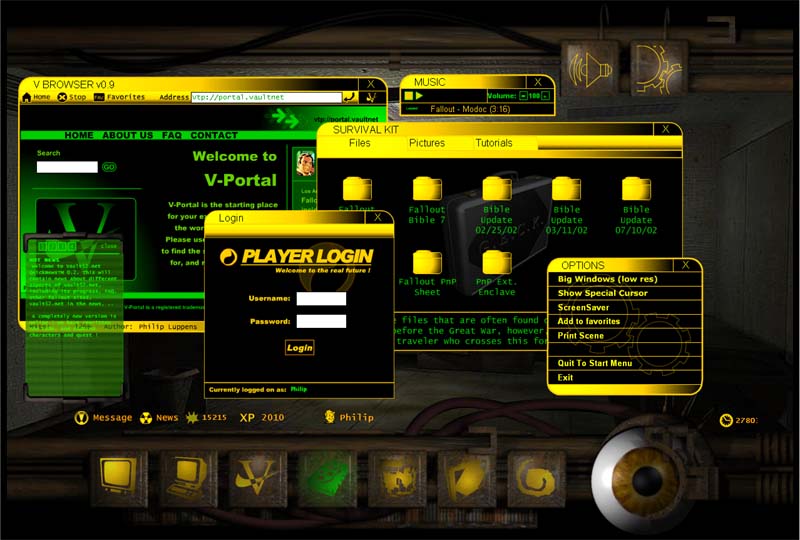
Task: Click the V Browser address field
Action: coord(266,97)
